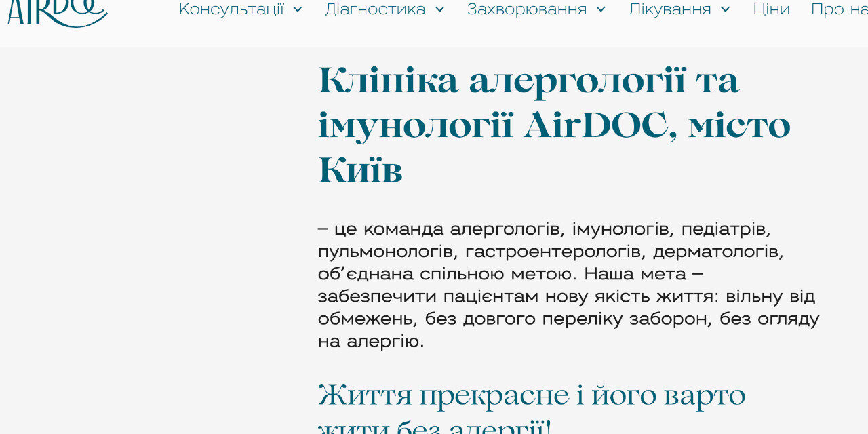Open the Консультації menu item
Viewport: 868px width, 434px height.
point(231,9)
